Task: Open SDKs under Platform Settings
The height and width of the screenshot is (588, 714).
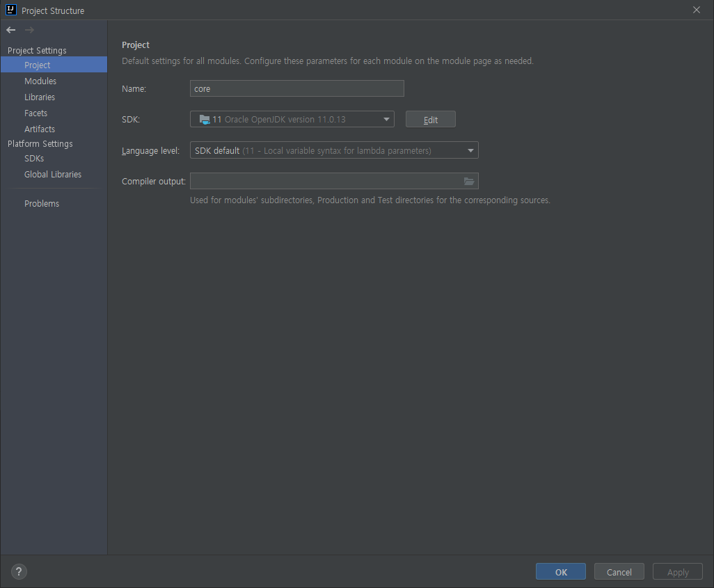Action: 54,159
